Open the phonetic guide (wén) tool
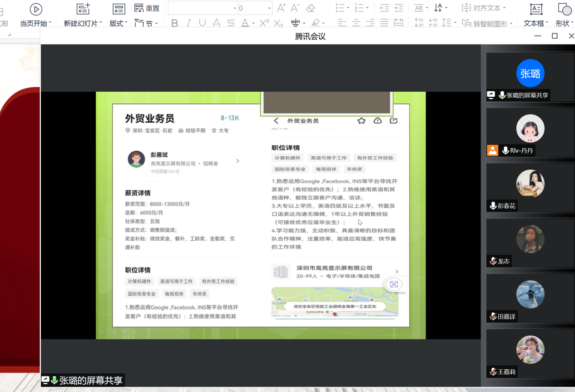The width and height of the screenshot is (575, 392). 295,23
